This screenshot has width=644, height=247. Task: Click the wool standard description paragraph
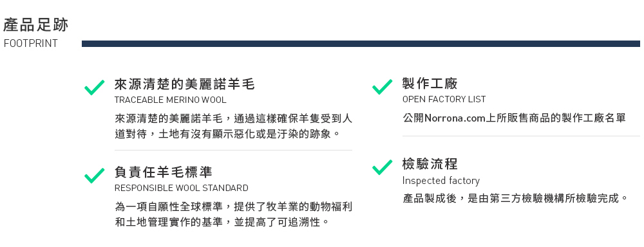(x=233, y=214)
